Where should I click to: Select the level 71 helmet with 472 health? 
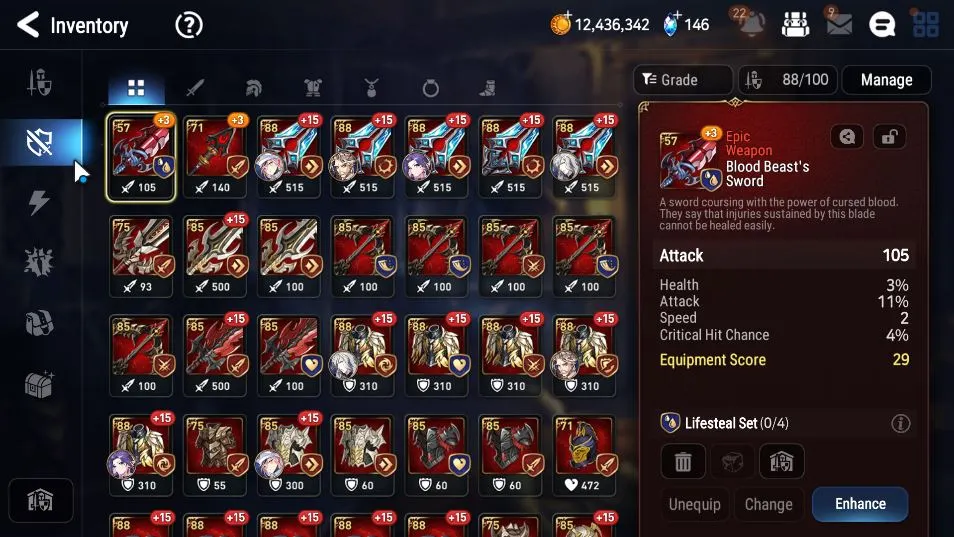click(583, 455)
